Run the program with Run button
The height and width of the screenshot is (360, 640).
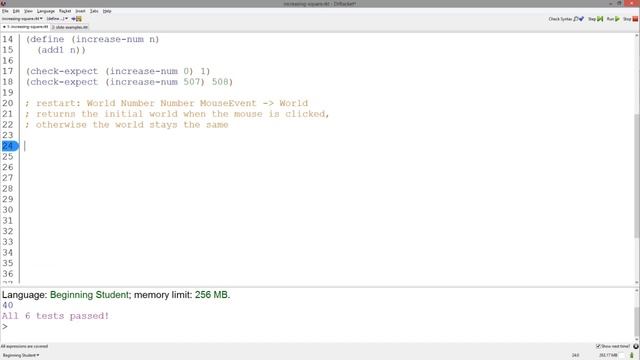coord(613,19)
